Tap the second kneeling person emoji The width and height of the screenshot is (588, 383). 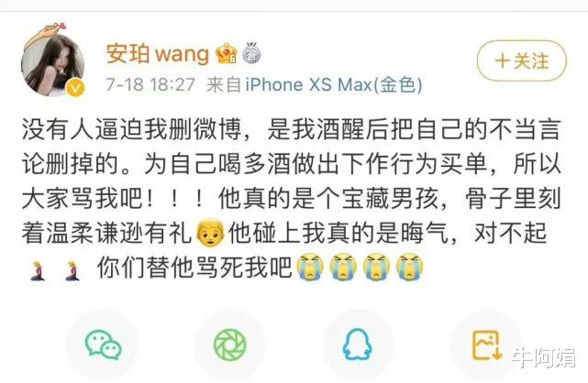tap(72, 270)
